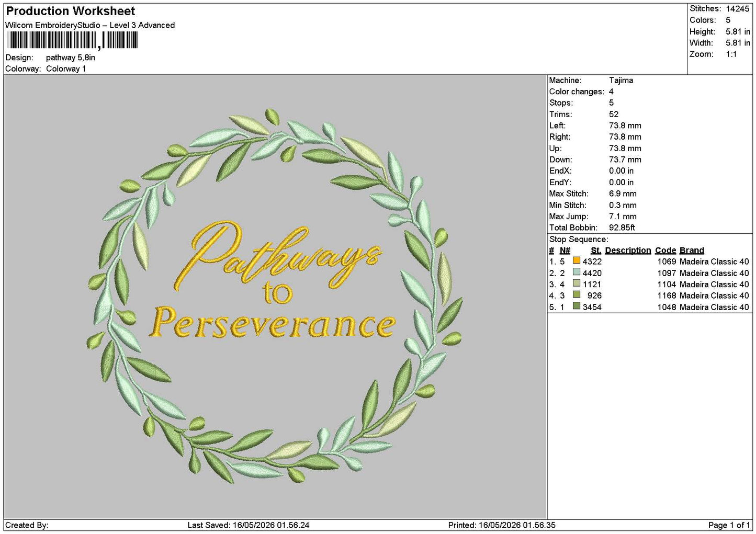Click the Max Jump value 7.1 mm
756x534 pixels.
click(x=623, y=217)
